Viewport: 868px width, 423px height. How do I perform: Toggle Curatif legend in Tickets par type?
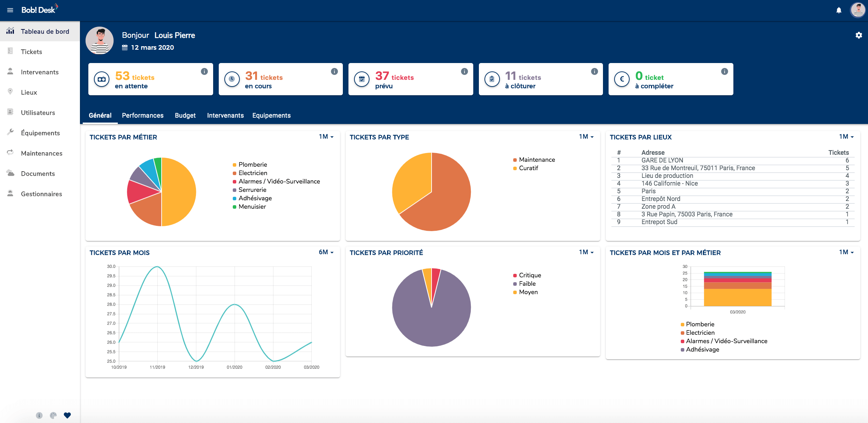click(525, 168)
